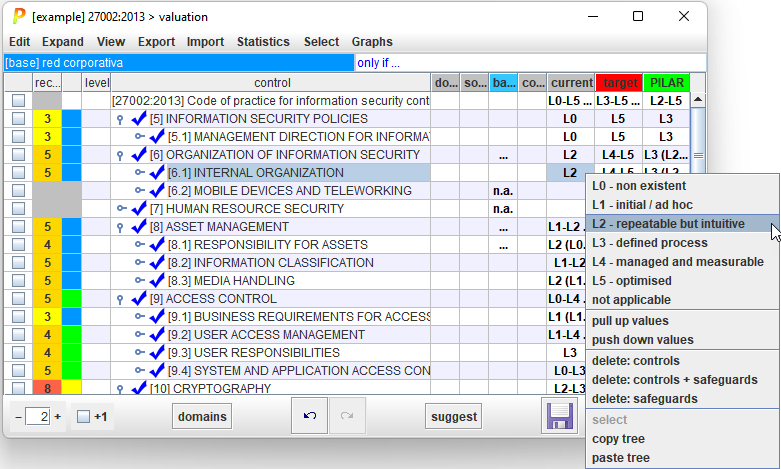Increase the expansion level with plus
Image resolution: width=781 pixels, height=469 pixels.
(x=57, y=416)
